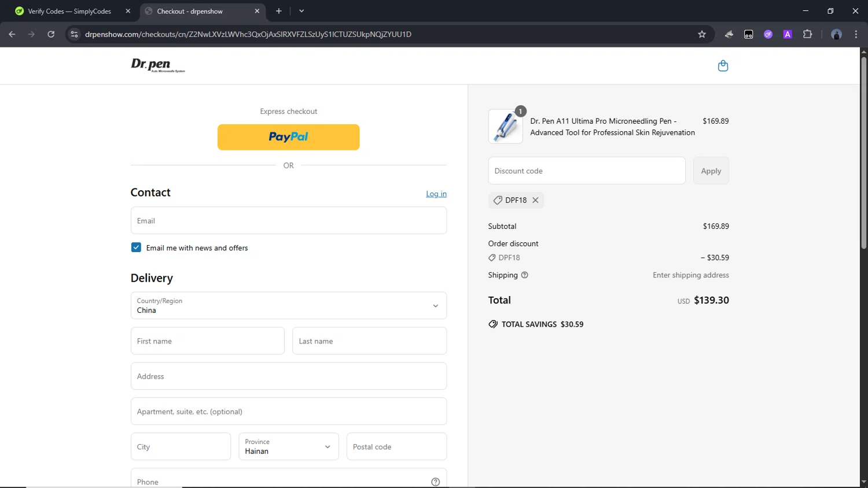Click the page vertical scrollbar
This screenshot has width=868, height=488.
863,153
